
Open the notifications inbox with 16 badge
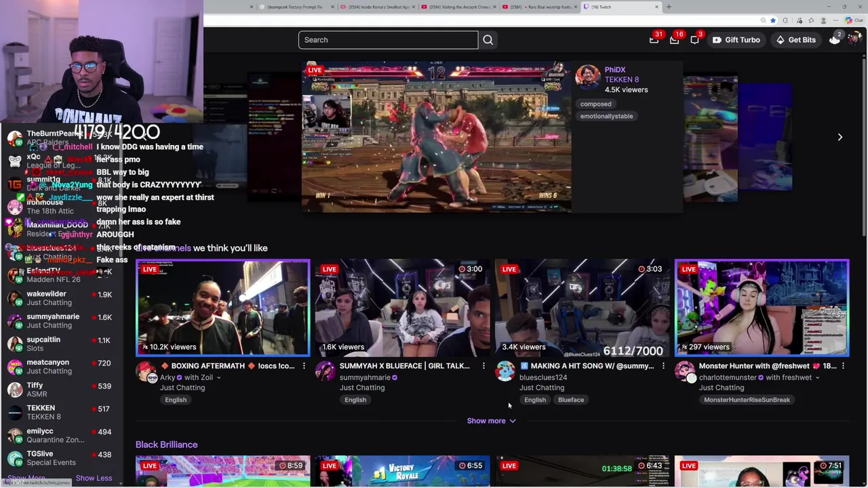(674, 40)
